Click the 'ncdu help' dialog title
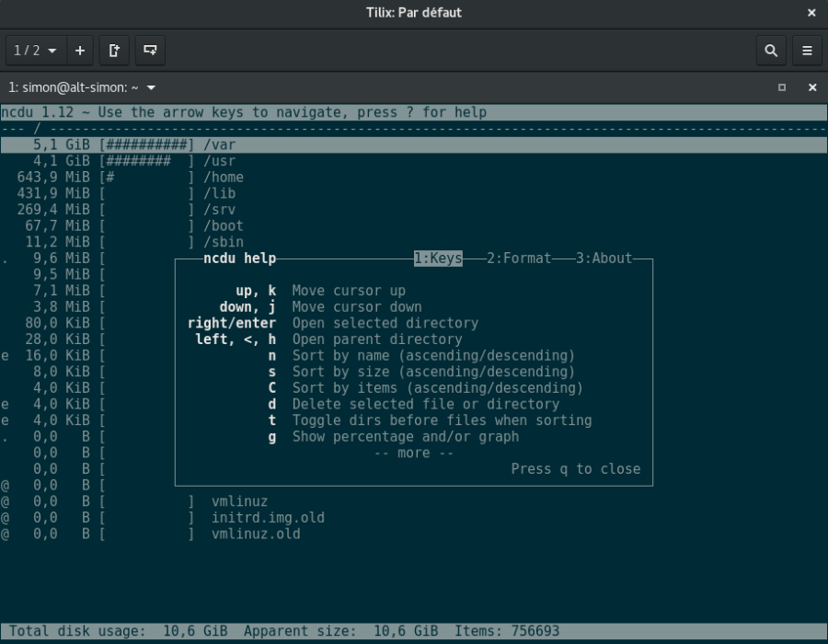 [x=240, y=259]
